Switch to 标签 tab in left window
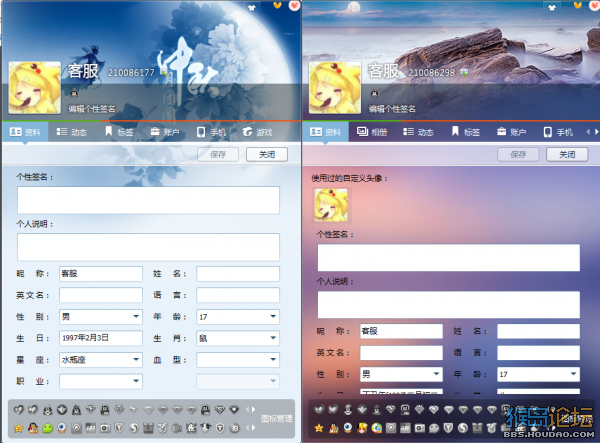Viewport: 600px width, 443px height. coord(119,132)
